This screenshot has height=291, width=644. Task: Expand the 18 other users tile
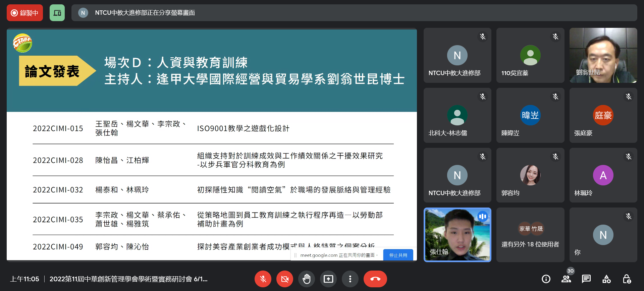click(x=530, y=235)
